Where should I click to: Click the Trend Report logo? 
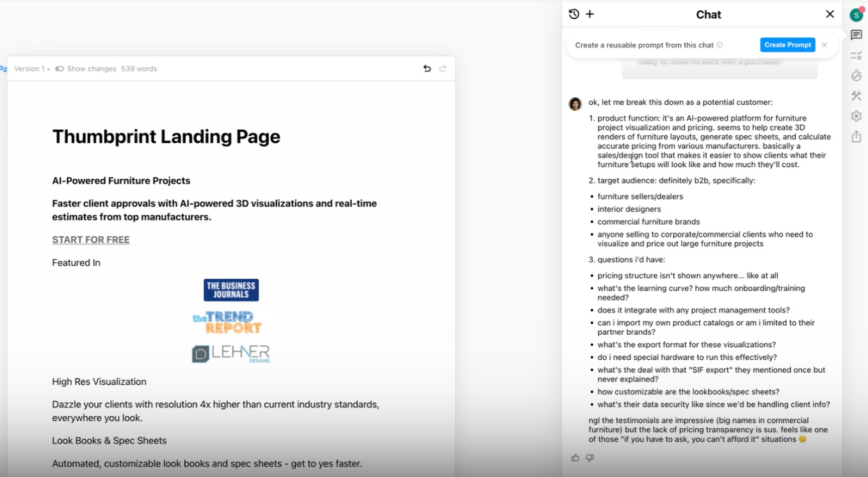pyautogui.click(x=228, y=322)
